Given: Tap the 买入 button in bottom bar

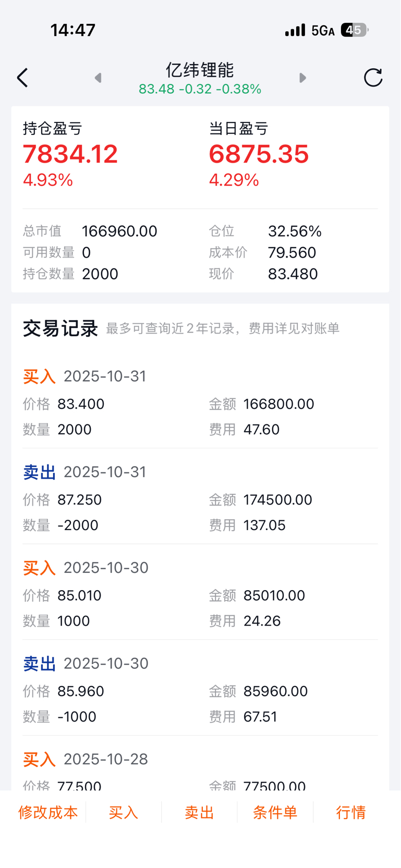Looking at the screenshot, I should coord(124,812).
